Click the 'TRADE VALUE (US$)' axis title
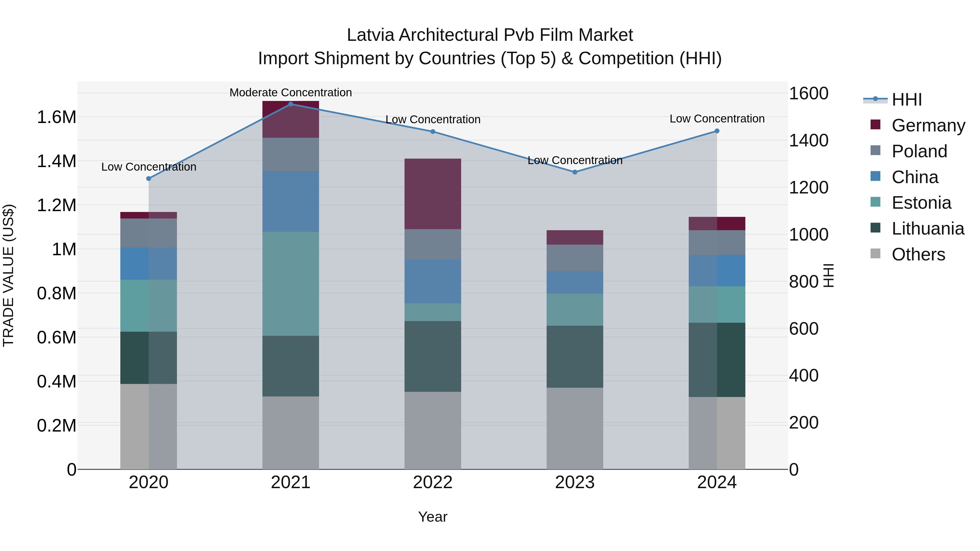The height and width of the screenshot is (551, 980). pyautogui.click(x=8, y=275)
